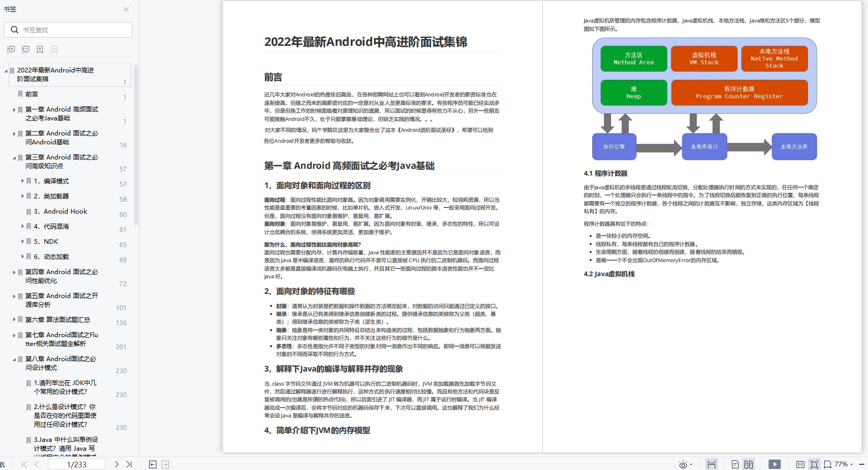
Task: Add a new bookmark icon
Action: pyautogui.click(x=40, y=50)
